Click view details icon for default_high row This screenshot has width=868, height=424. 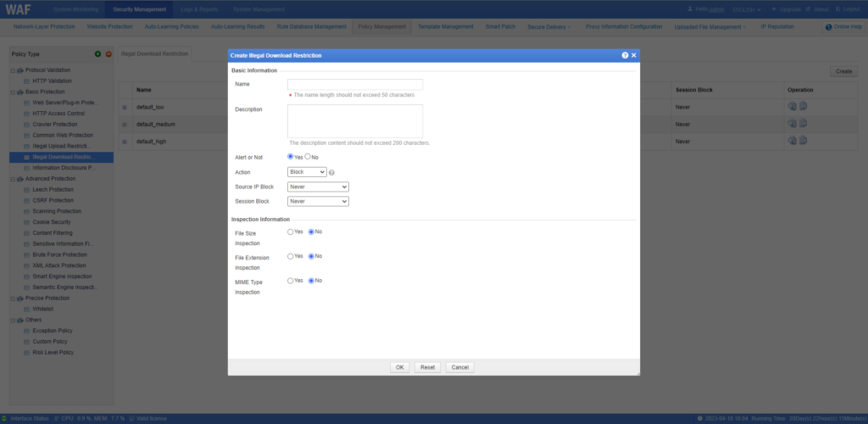(793, 141)
